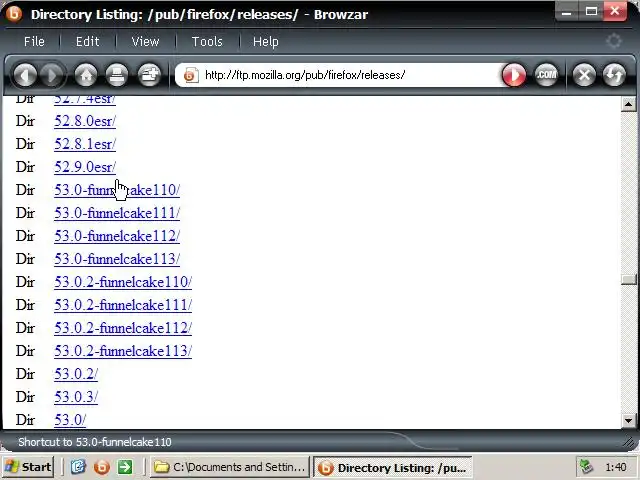Viewport: 640px width, 480px height.
Task: Click the gear icon in the menu bar
Action: pos(613,41)
